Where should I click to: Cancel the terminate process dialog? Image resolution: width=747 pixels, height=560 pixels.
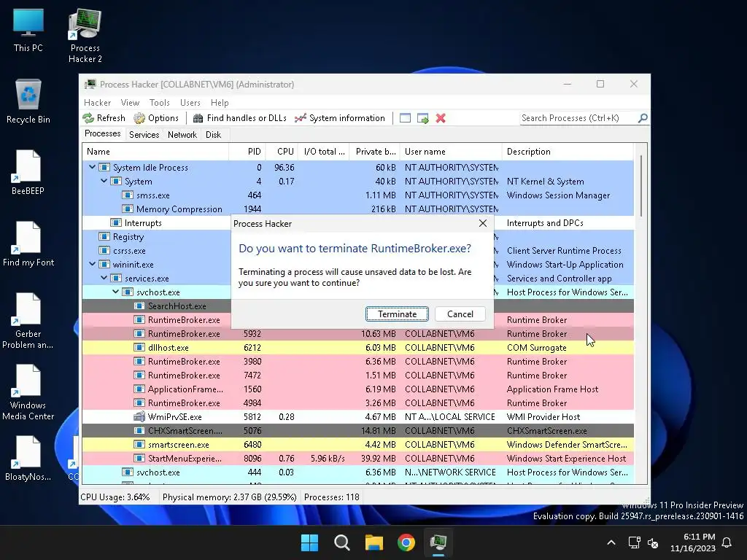pyautogui.click(x=460, y=314)
